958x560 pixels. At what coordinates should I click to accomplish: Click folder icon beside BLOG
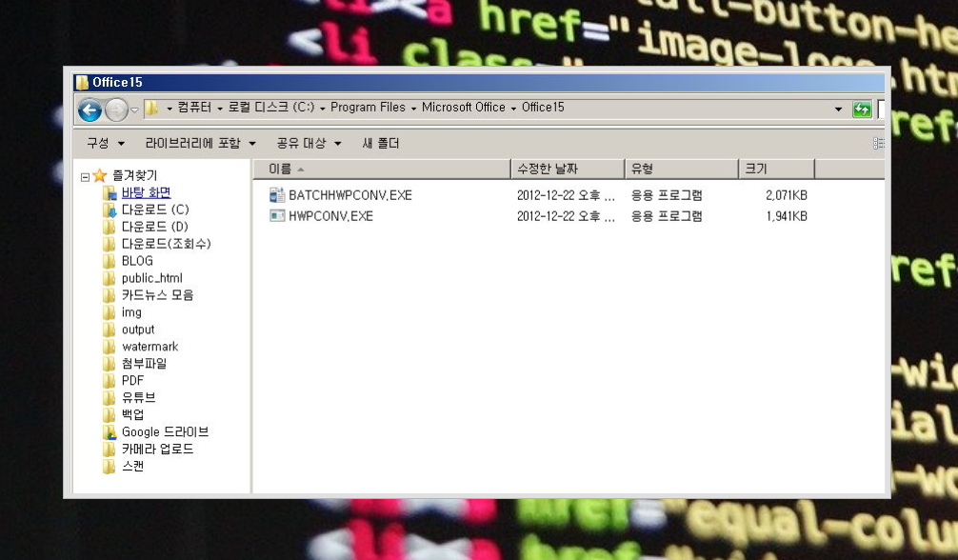(110, 261)
